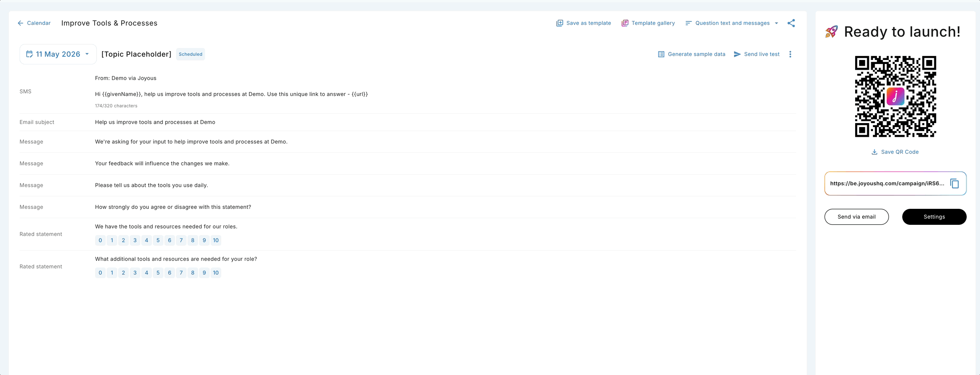This screenshot has width=980, height=375.
Task: Click the Scheduled status badge
Action: point(191,54)
